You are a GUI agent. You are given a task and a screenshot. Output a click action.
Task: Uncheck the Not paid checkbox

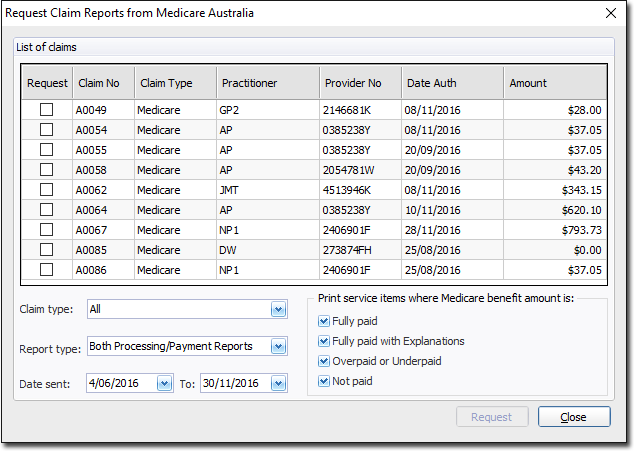[323, 381]
